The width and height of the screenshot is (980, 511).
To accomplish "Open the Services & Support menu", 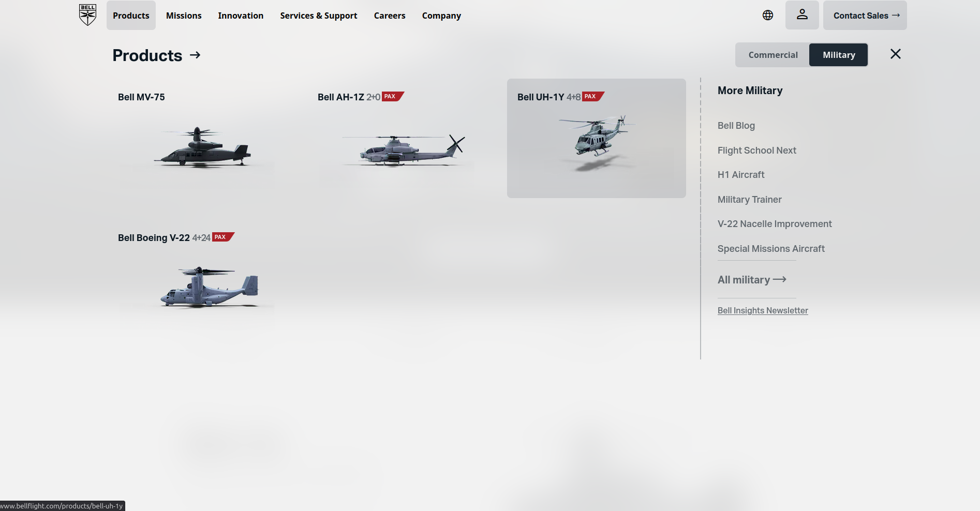I will tap(319, 16).
